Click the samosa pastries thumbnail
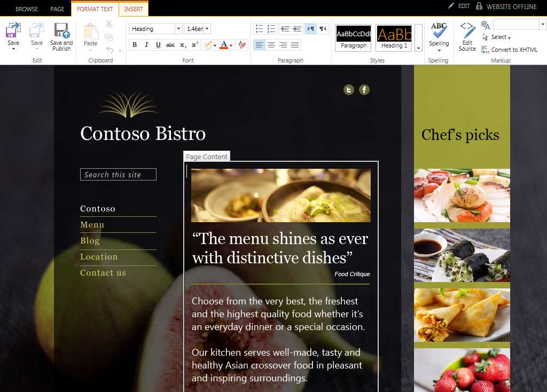Viewport: 547px width, 392px height. click(462, 315)
